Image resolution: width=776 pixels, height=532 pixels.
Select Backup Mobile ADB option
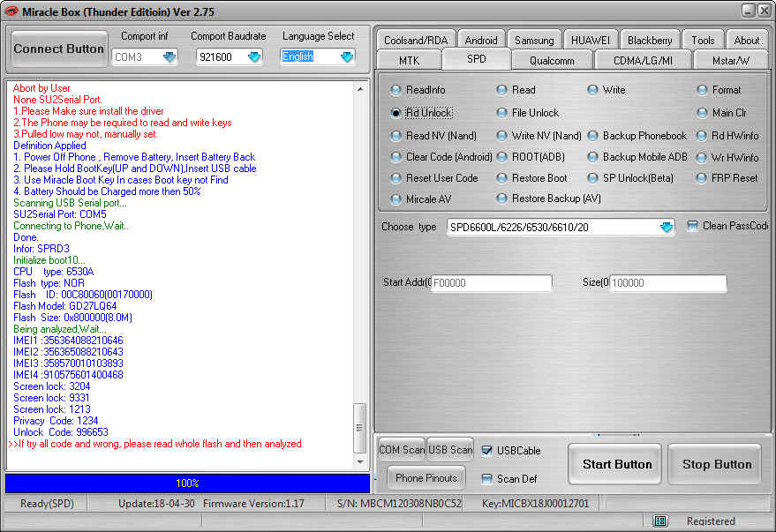[637, 157]
